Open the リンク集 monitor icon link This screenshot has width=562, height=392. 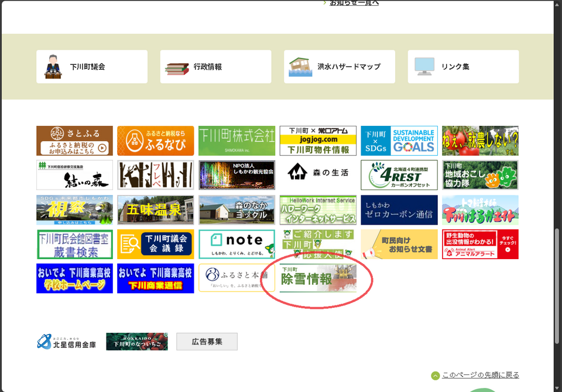[463, 67]
